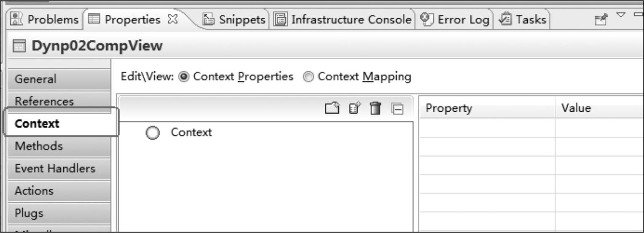Click the Context node circle icon

pyautogui.click(x=152, y=133)
